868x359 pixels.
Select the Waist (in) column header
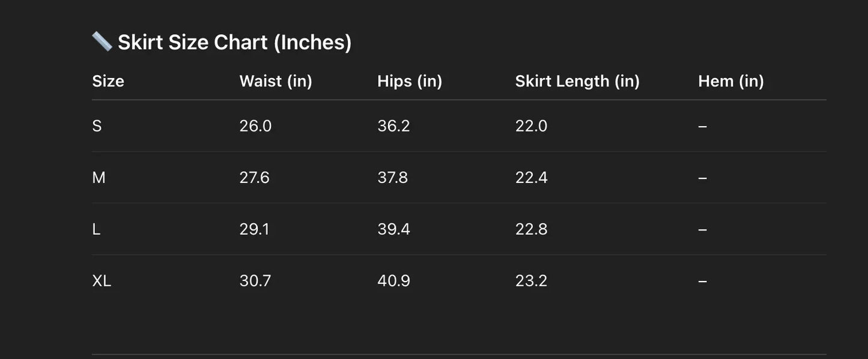point(276,81)
